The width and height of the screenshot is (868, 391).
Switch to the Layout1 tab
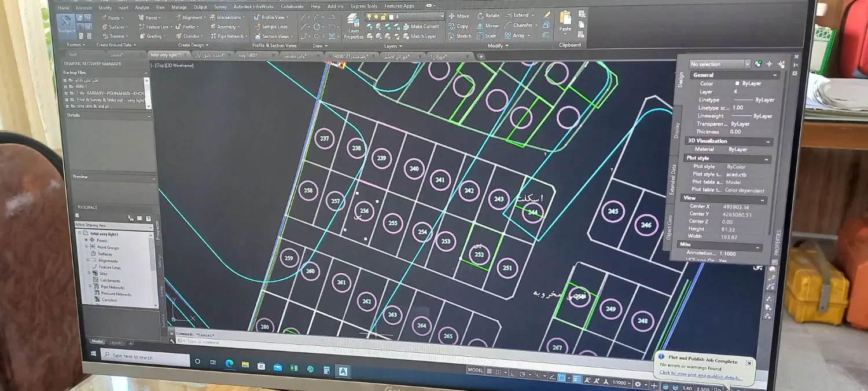click(116, 342)
